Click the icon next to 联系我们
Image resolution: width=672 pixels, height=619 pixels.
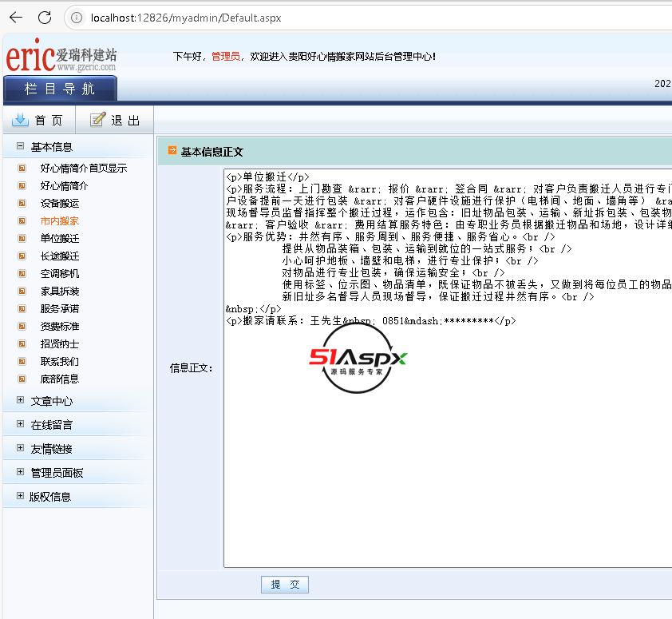[x=22, y=362]
